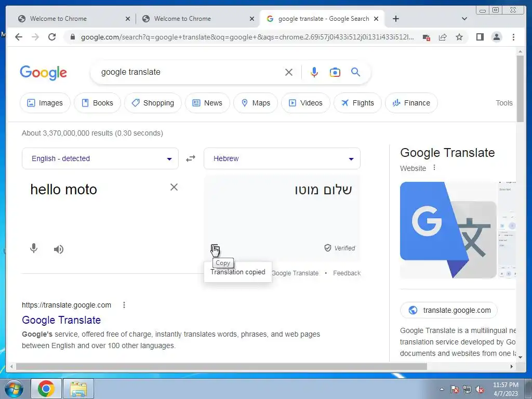Close the first Welcome to Chrome tab
This screenshot has height=399, width=532.
tap(128, 19)
